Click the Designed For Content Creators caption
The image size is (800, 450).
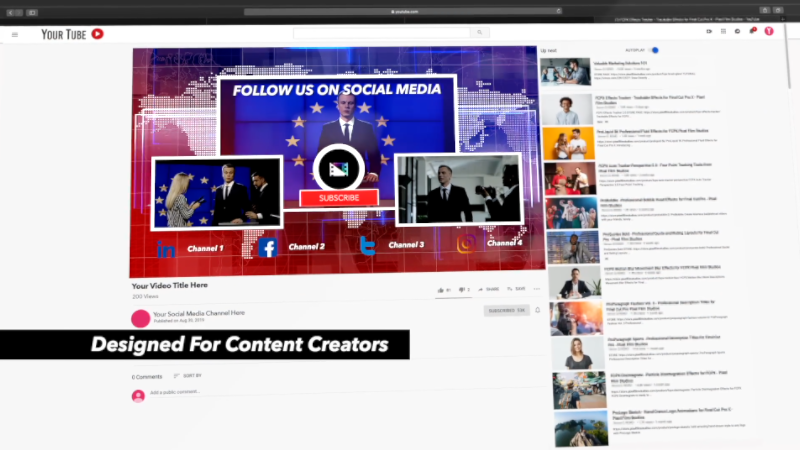point(239,344)
